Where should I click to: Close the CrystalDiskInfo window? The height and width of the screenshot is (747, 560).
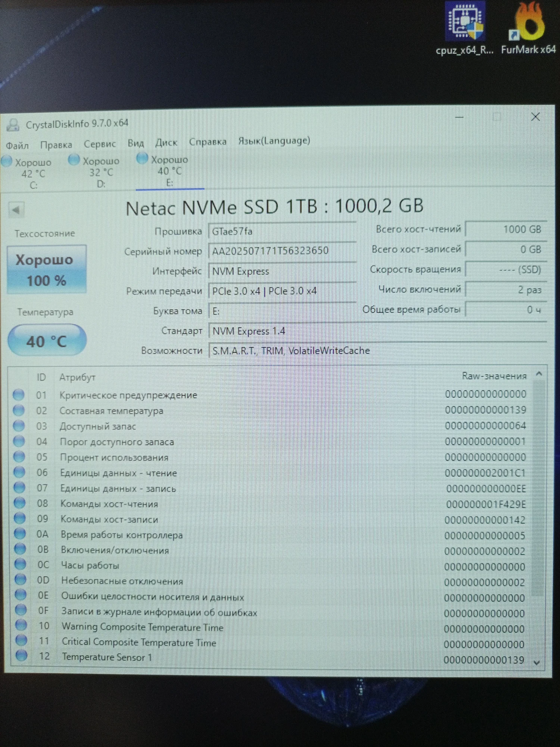pos(536,117)
